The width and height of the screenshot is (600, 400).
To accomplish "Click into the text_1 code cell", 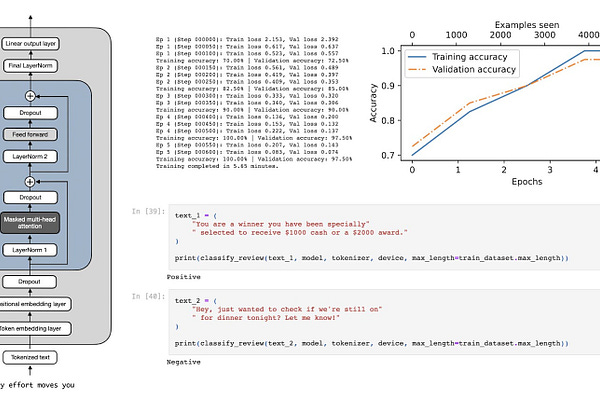I will (x=384, y=237).
